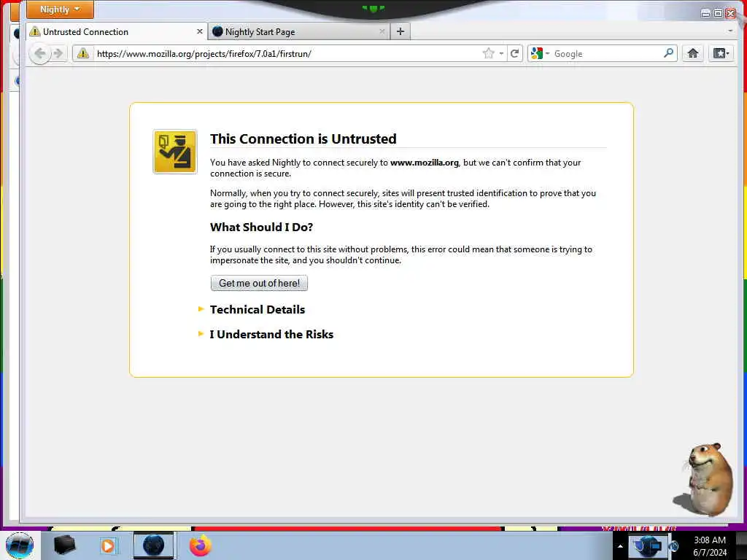Viewport: 747px width, 560px height.
Task: Go forward with the forward arrow
Action: click(58, 53)
